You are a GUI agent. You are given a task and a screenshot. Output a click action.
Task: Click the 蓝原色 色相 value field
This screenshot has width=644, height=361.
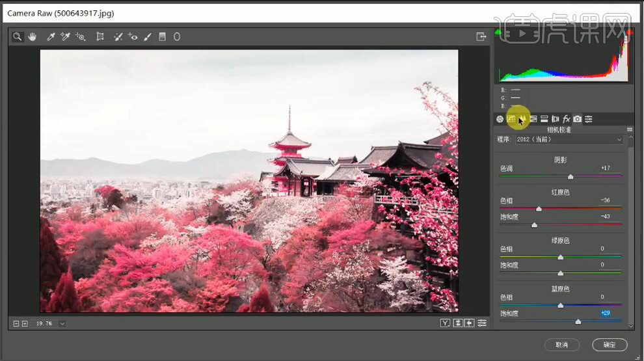coord(602,297)
